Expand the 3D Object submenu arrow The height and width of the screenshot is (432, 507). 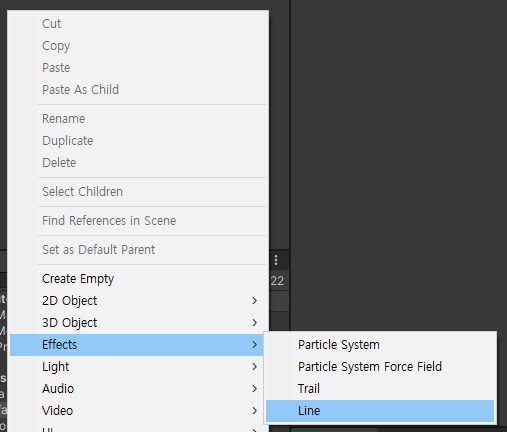(255, 323)
